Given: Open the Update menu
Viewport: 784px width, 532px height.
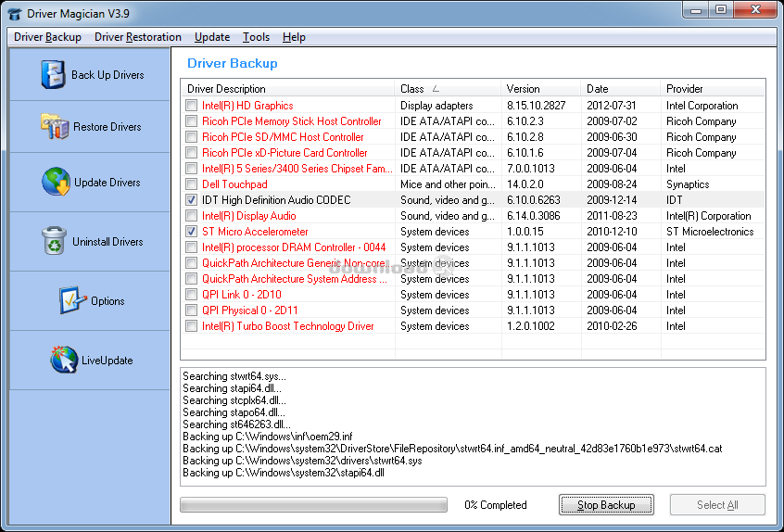Looking at the screenshot, I should (212, 37).
